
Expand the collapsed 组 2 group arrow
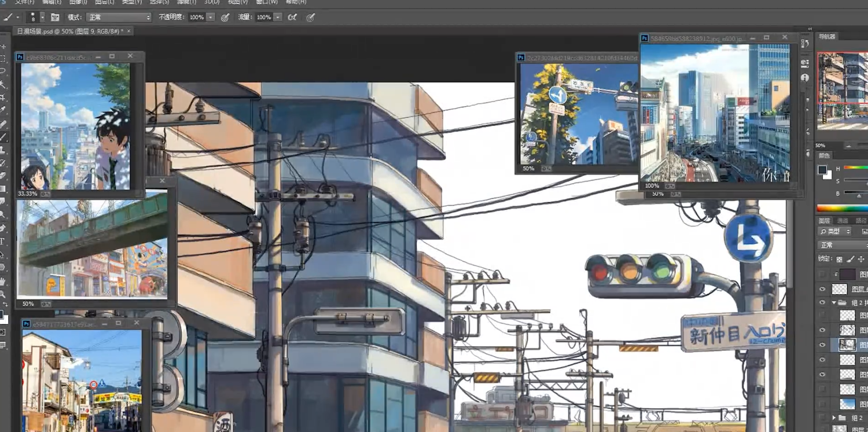[x=834, y=418]
